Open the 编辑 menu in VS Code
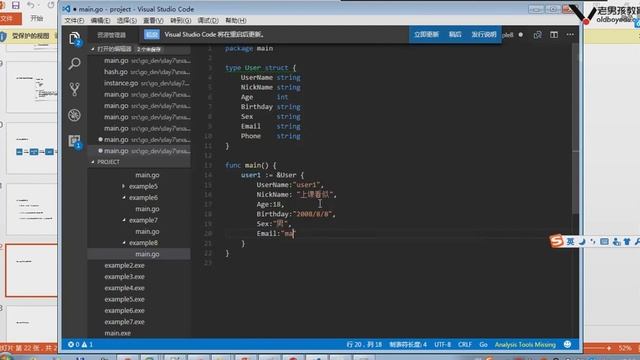The height and width of the screenshot is (360, 640). [100, 20]
